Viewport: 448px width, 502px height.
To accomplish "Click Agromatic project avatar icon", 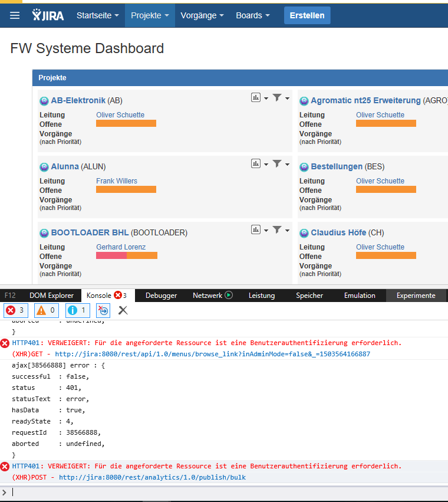I will click(x=304, y=101).
